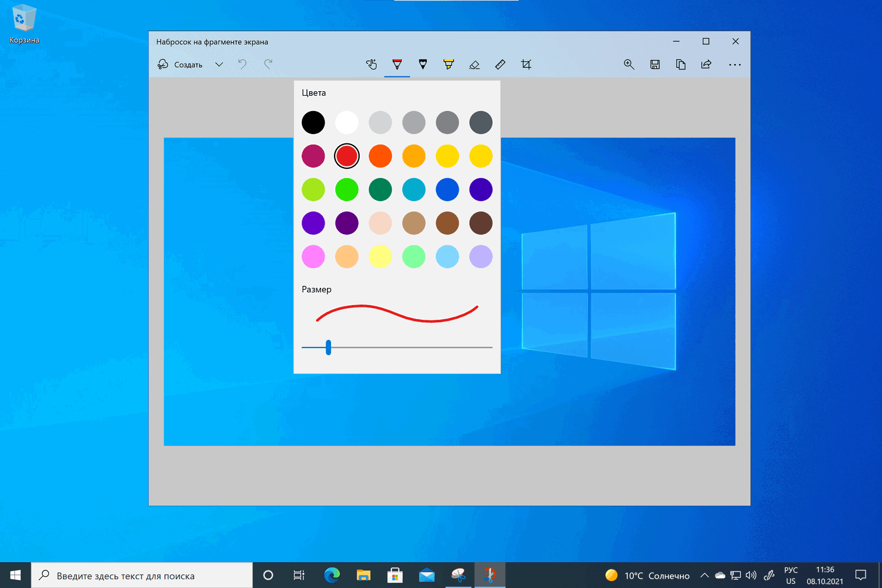This screenshot has height=588, width=882.
Task: Undo the last stroke
Action: pyautogui.click(x=242, y=65)
